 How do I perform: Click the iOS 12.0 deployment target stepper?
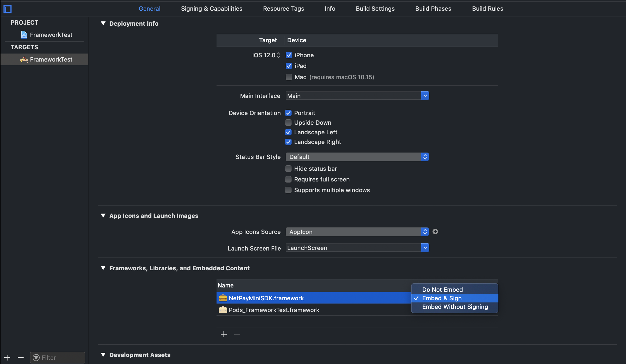tap(278, 55)
